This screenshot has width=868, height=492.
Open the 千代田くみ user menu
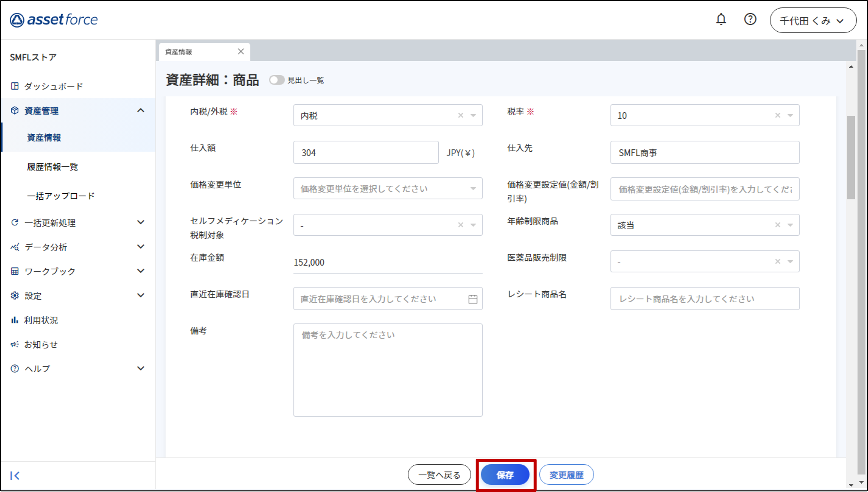[813, 21]
